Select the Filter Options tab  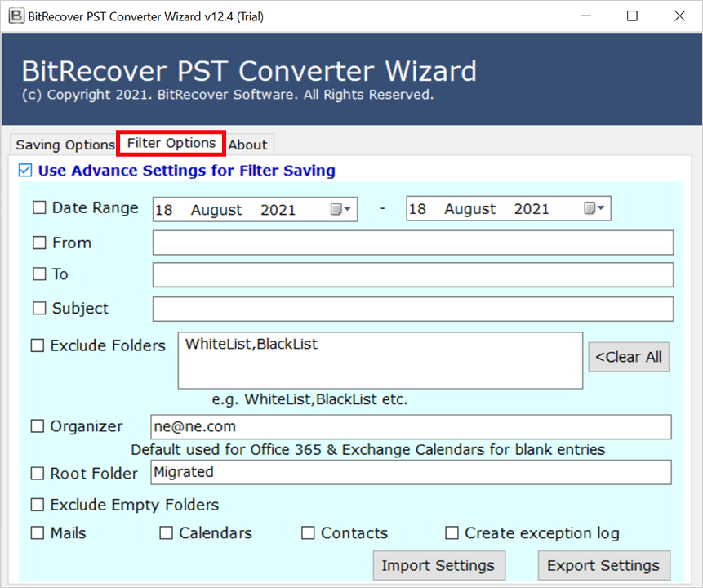pos(170,143)
